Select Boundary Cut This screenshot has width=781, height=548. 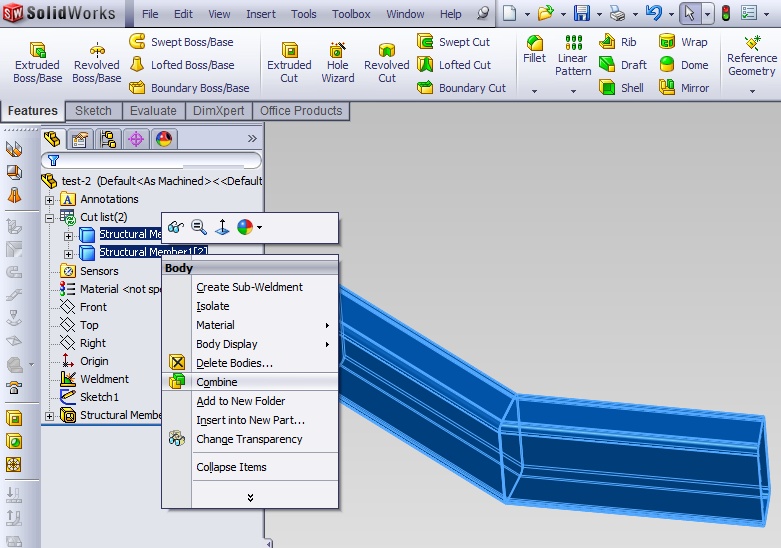click(461, 88)
